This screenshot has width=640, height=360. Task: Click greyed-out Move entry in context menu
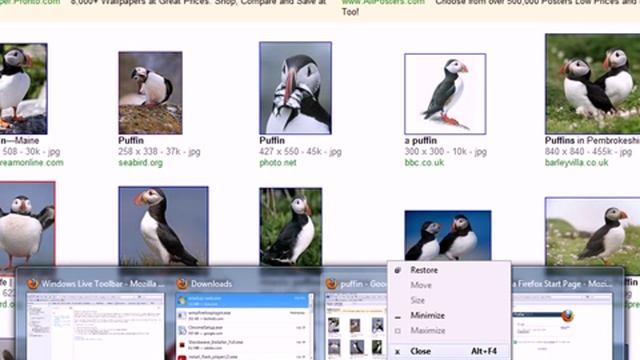point(421,285)
